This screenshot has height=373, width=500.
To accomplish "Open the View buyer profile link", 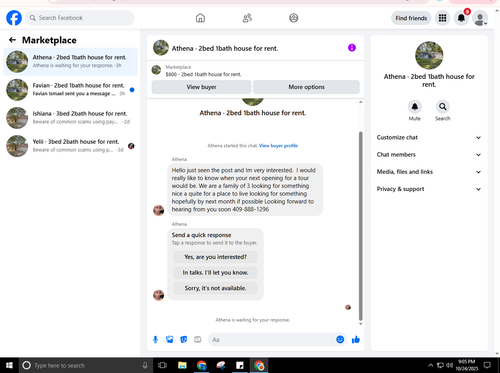I will coord(278,146).
